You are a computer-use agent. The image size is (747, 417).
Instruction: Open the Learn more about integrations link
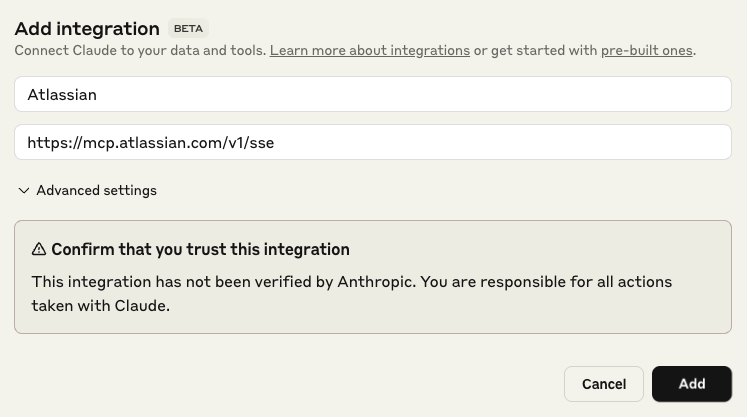coord(370,51)
